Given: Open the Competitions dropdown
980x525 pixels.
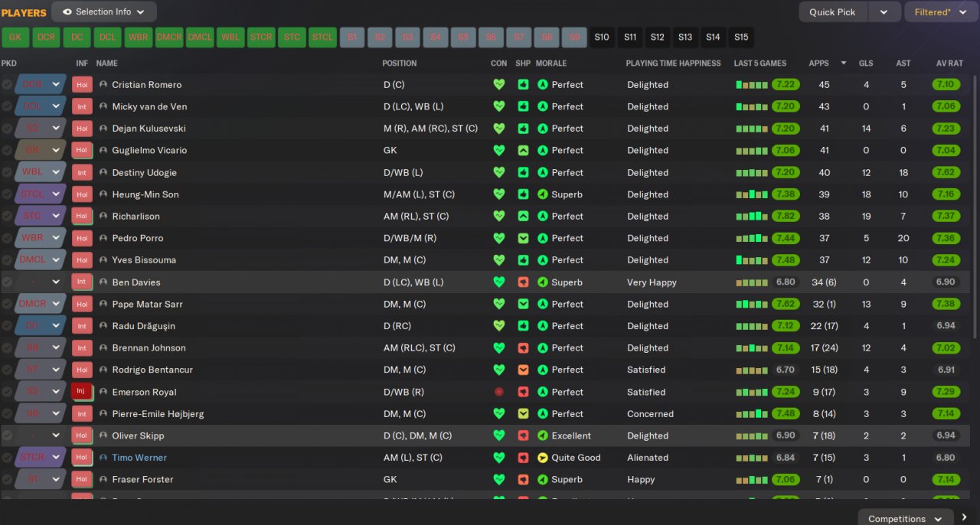Looking at the screenshot, I should [x=905, y=519].
